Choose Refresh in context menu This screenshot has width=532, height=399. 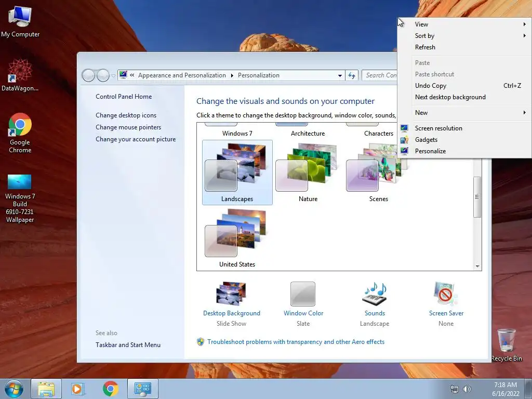click(x=464, y=47)
